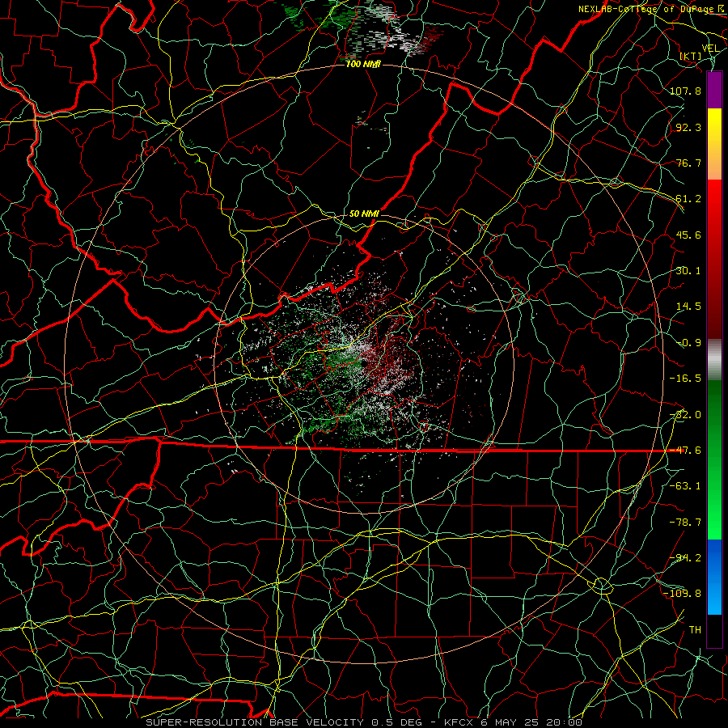This screenshot has width=728, height=728.
Task: Click the 45.6 velocity scale value
Action: point(688,235)
